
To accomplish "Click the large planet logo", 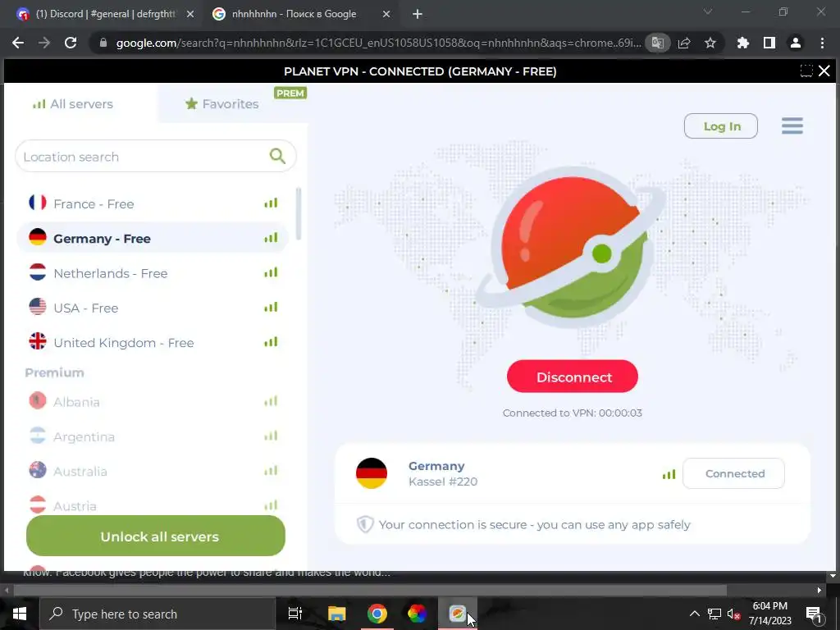I will coord(572,248).
